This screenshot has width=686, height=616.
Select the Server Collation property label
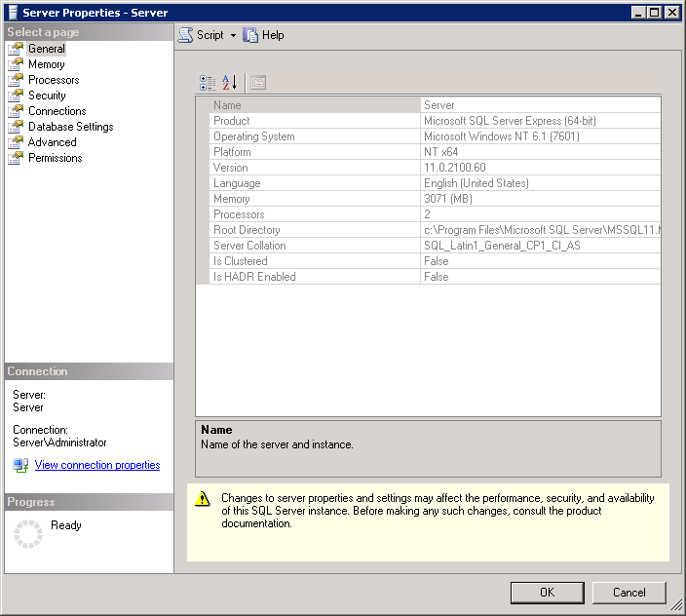249,246
